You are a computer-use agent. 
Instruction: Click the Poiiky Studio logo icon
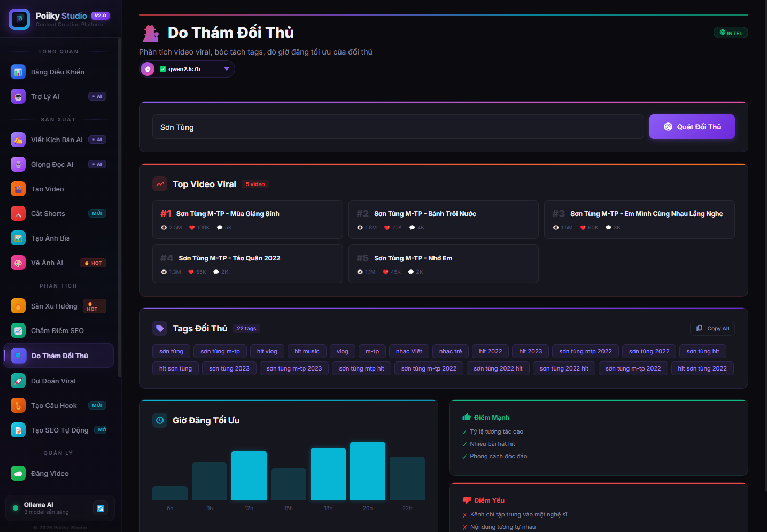(19, 19)
